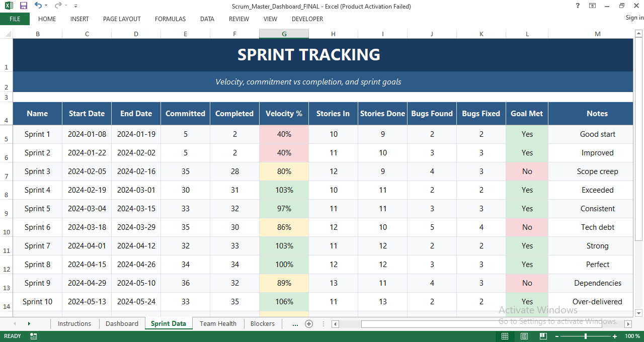Save the workbook using Quick Access Save icon
This screenshot has width=644, height=342.
(23, 6)
